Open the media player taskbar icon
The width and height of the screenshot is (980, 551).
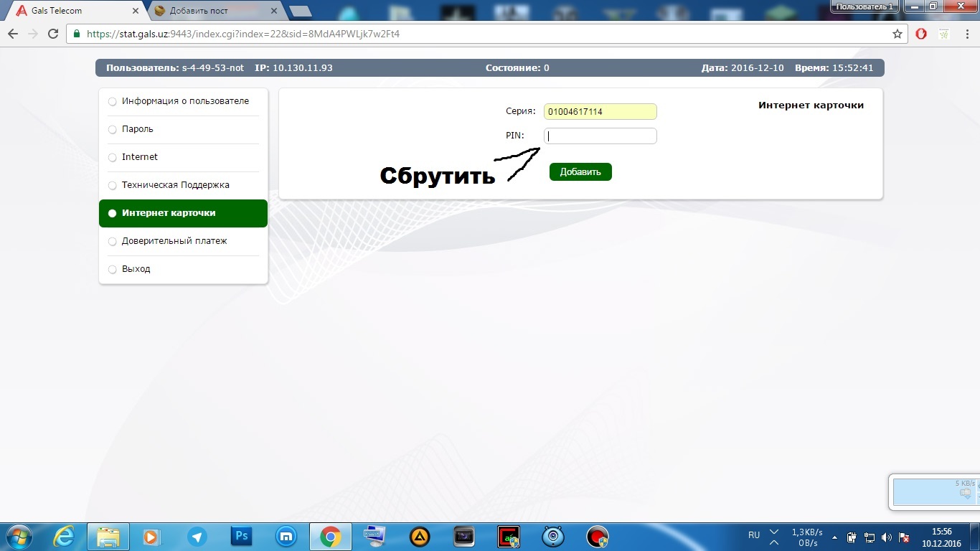[x=151, y=537]
